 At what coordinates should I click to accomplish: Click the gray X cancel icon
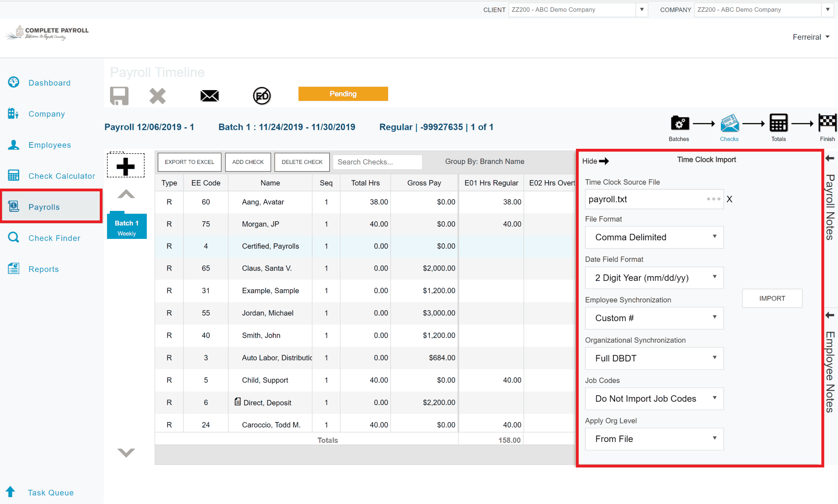[157, 96]
